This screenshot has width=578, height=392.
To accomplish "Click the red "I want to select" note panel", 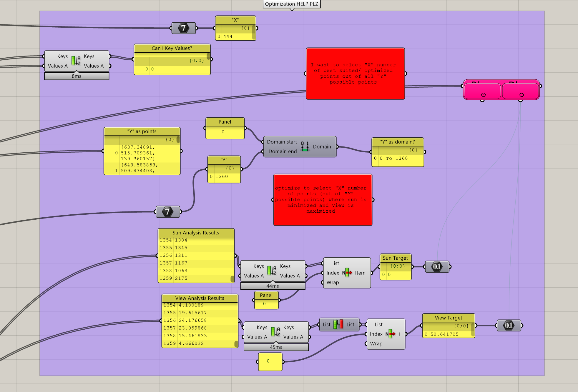I will (355, 74).
